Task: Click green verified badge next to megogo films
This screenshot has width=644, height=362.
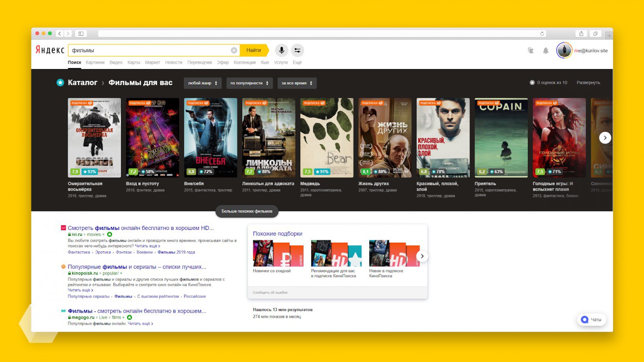Action: (129, 317)
